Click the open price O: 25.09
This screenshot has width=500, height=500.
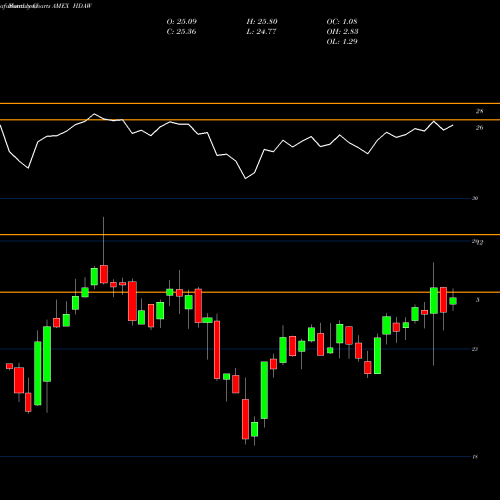pyautogui.click(x=182, y=22)
